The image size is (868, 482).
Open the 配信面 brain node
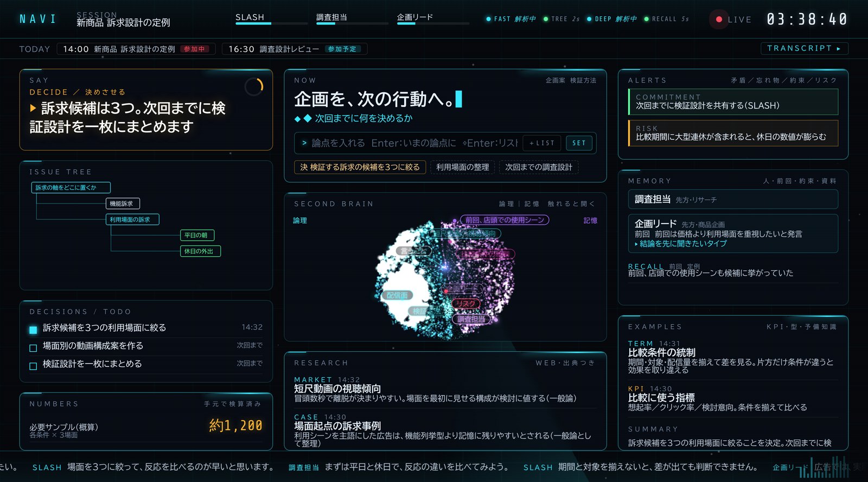[x=398, y=295]
